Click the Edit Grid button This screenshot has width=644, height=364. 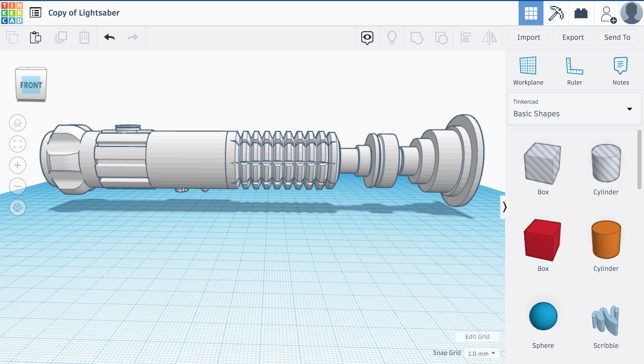[x=477, y=337]
